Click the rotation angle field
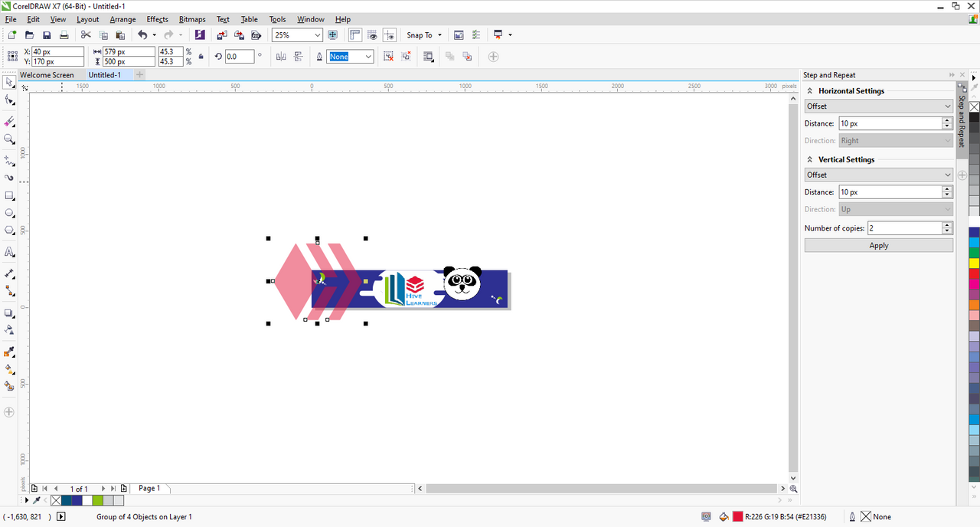The width and height of the screenshot is (980, 527). click(x=239, y=57)
